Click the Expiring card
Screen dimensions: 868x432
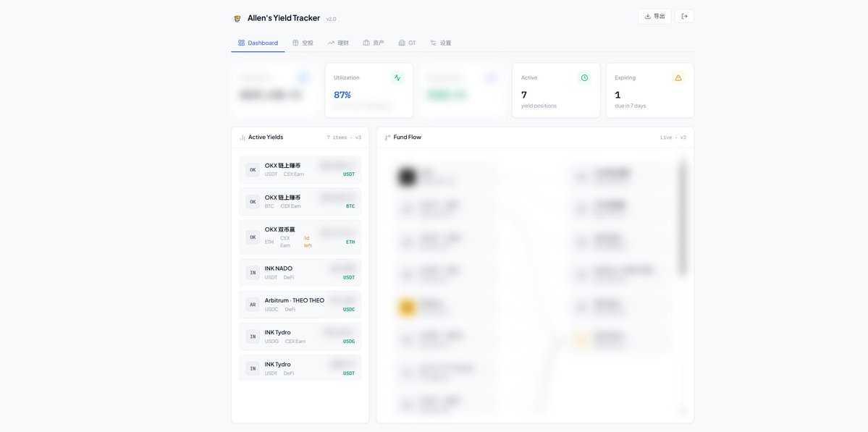pos(650,90)
